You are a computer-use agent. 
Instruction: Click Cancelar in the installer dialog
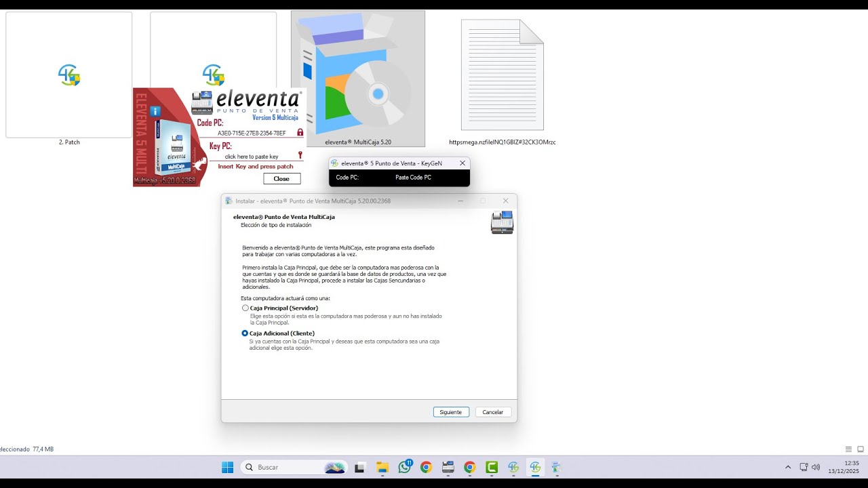coord(493,412)
